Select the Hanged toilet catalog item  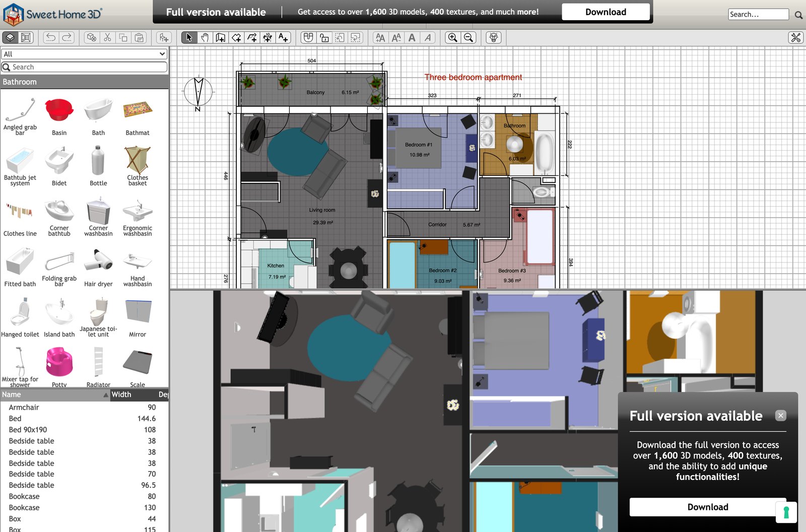click(x=20, y=318)
